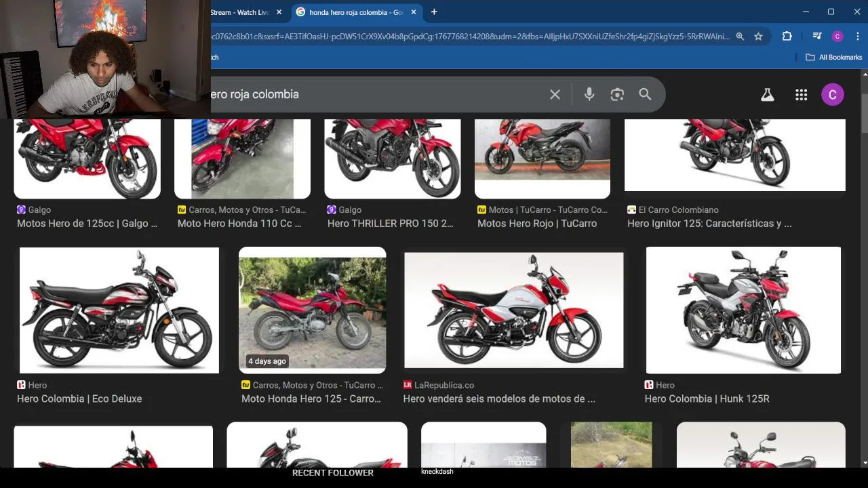Open the All Bookmarks folder

point(833,58)
